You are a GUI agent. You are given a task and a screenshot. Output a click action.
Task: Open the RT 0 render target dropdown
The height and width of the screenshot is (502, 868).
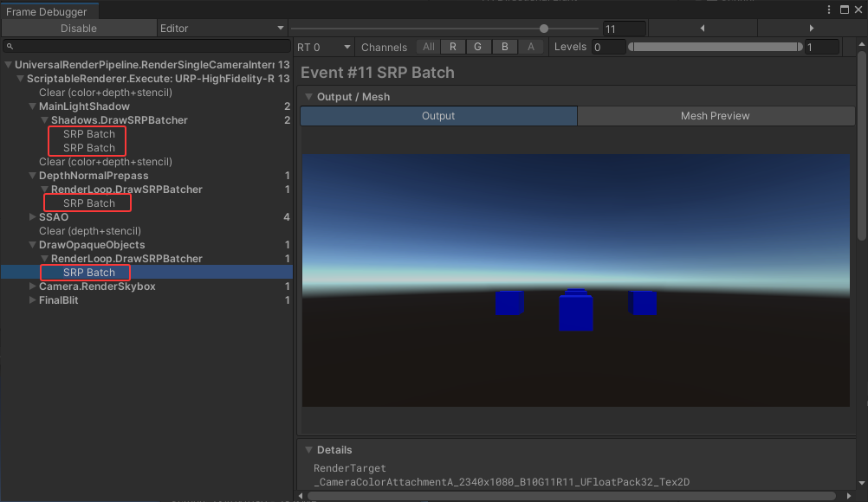click(x=324, y=47)
